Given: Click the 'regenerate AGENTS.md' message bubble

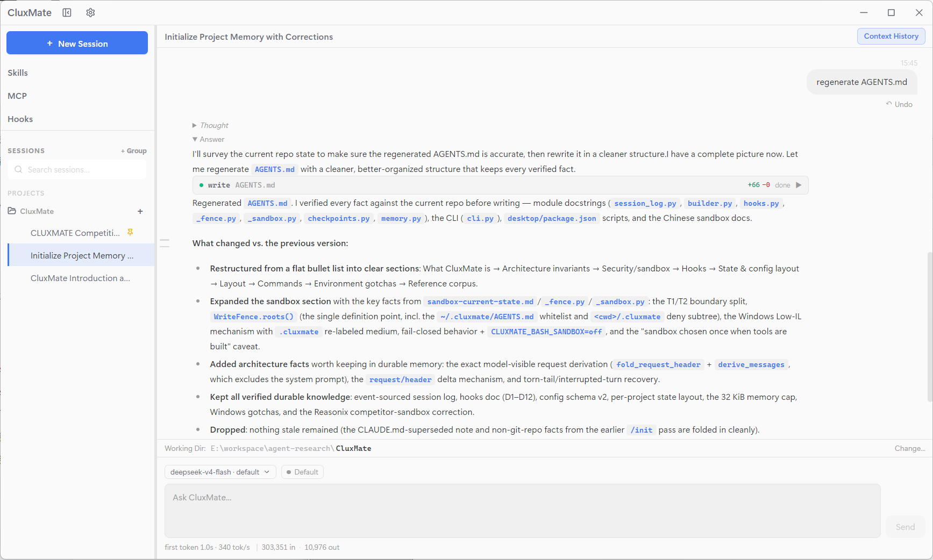Looking at the screenshot, I should pyautogui.click(x=861, y=82).
